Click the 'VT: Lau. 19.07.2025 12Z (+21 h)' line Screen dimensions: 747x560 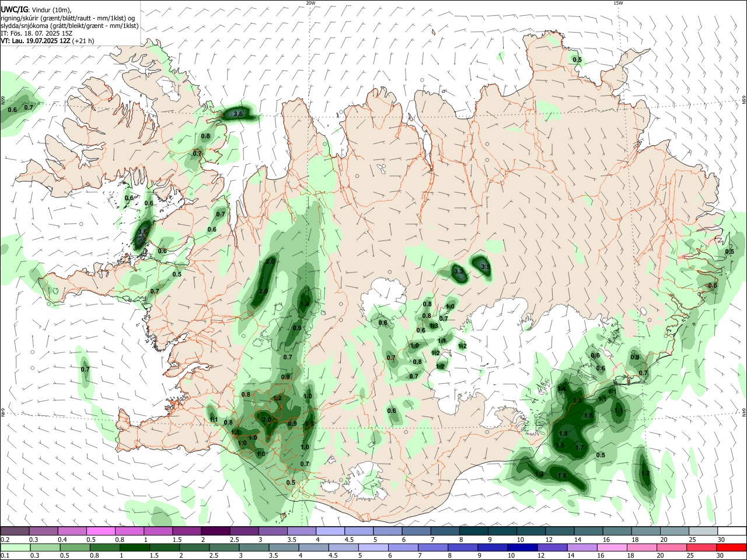point(47,41)
